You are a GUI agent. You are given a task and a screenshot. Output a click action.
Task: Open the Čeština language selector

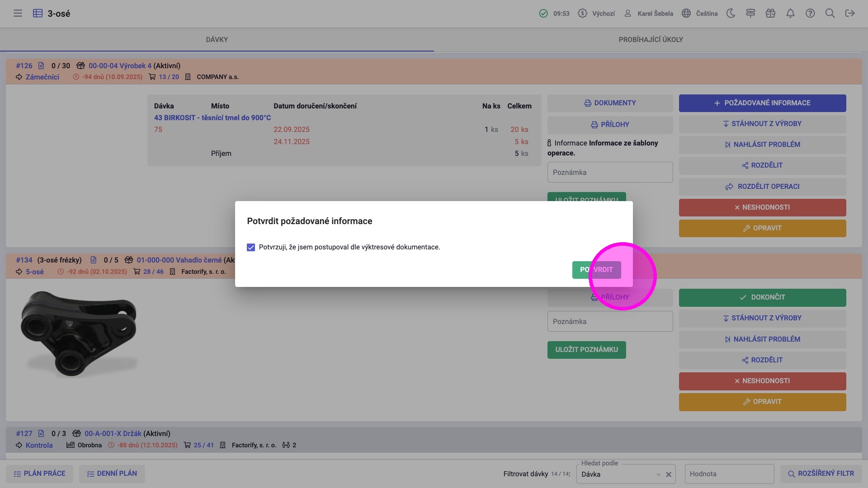[x=700, y=14]
